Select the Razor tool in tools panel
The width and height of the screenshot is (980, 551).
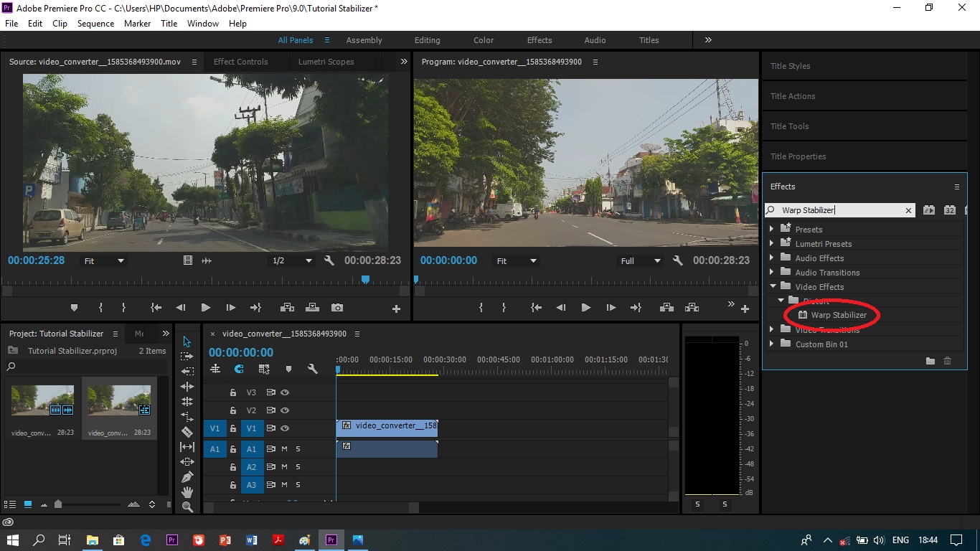click(187, 432)
